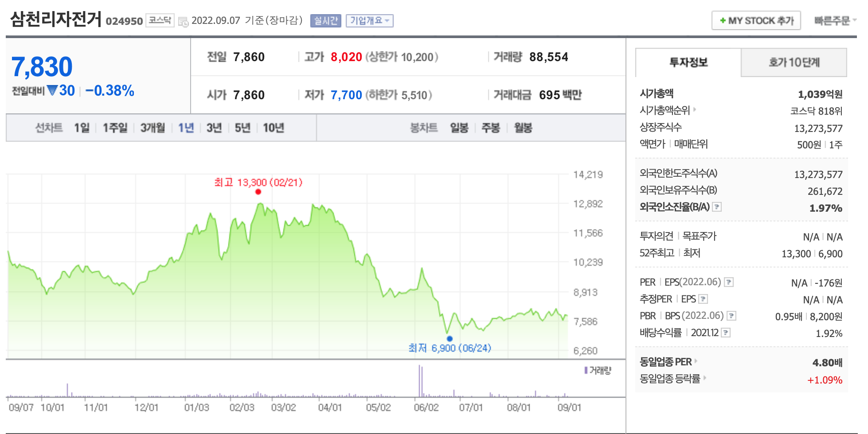This screenshot has height=434, width=868.
Task: Select the 5년 line chart period
Action: pyautogui.click(x=242, y=128)
